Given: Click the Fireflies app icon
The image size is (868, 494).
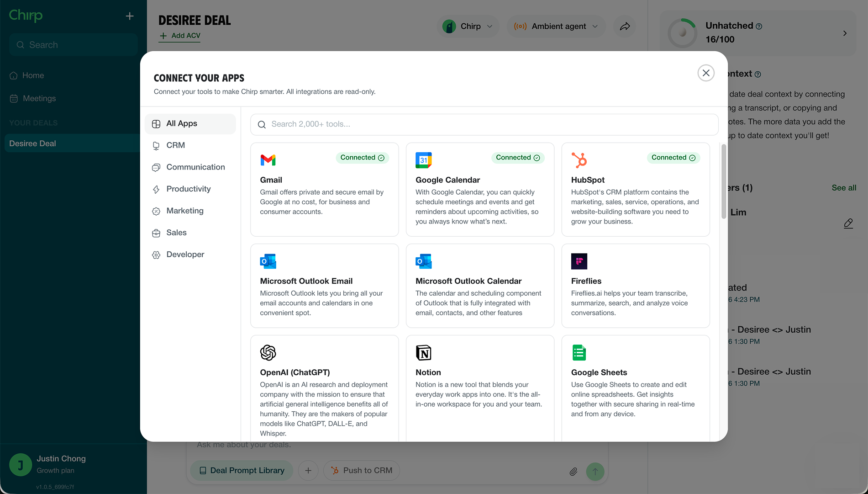Looking at the screenshot, I should (x=579, y=261).
